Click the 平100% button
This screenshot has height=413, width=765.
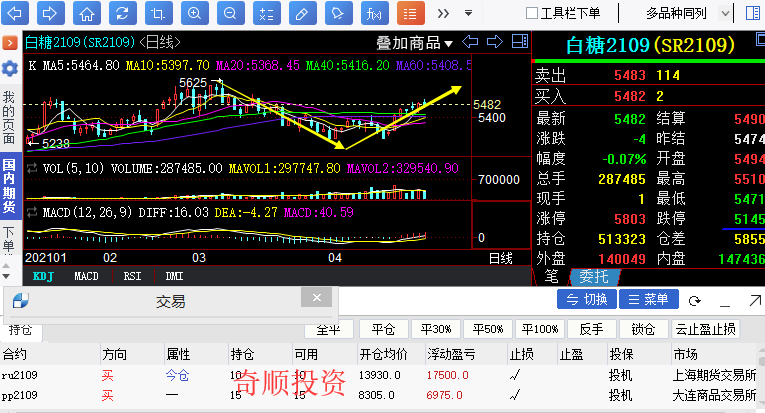coord(540,329)
